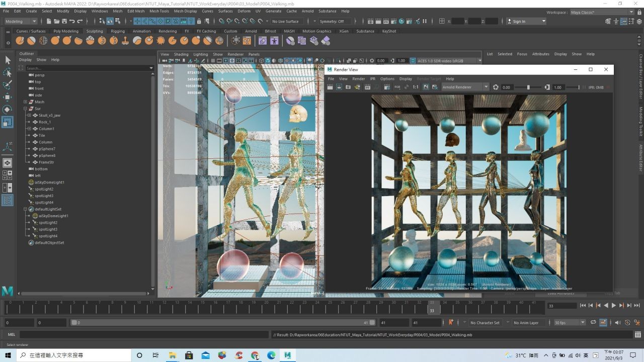Click the Undo arrow icon
The image size is (644, 362).
(x=72, y=21)
